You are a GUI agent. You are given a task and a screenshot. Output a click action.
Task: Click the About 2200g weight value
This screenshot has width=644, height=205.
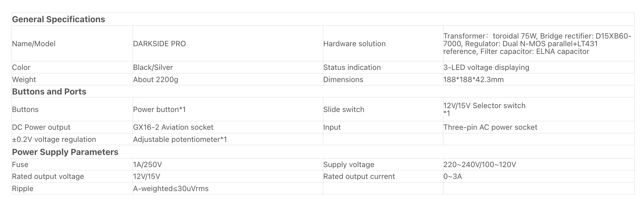click(x=156, y=80)
